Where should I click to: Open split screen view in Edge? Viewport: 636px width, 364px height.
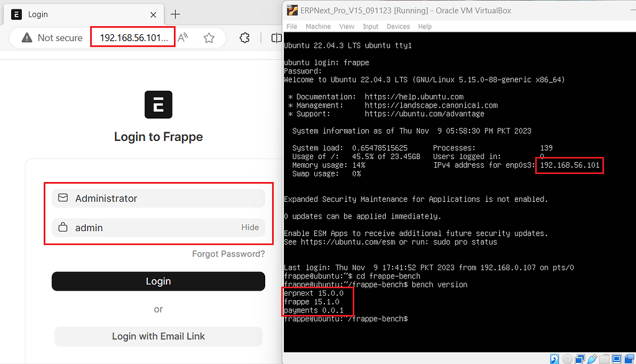tap(276, 38)
